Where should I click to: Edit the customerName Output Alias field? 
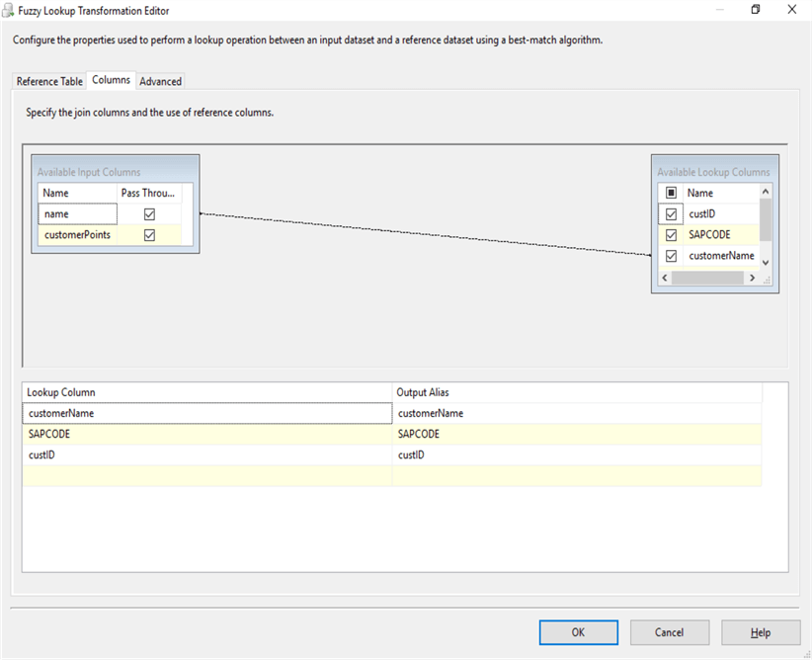click(577, 413)
